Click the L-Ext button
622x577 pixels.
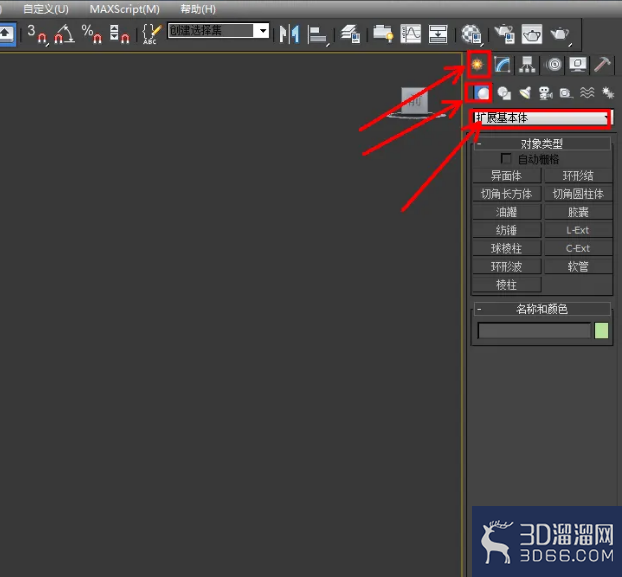[578, 230]
